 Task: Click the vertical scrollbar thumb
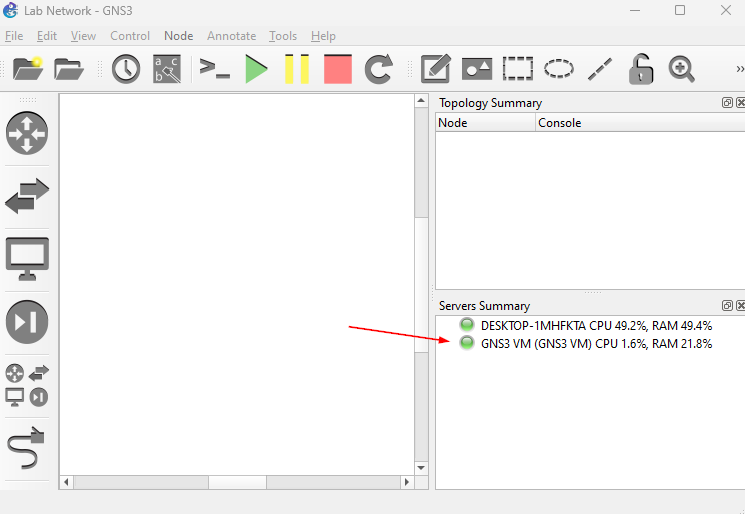pyautogui.click(x=421, y=285)
